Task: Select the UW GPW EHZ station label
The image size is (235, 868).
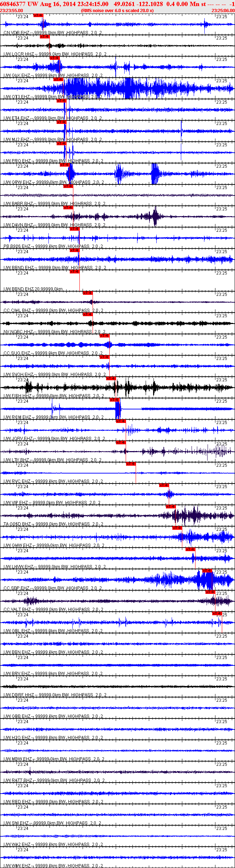Action: tap(54, 182)
